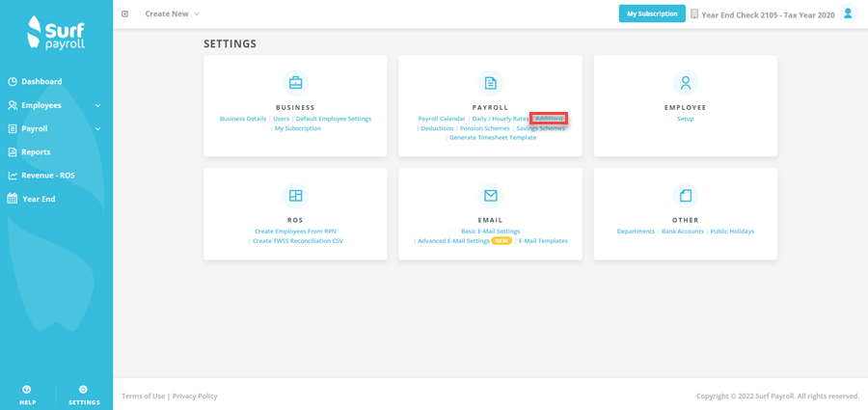Click the Year End calendar icon
Screen dimensions: 868x410
[x=13, y=199]
